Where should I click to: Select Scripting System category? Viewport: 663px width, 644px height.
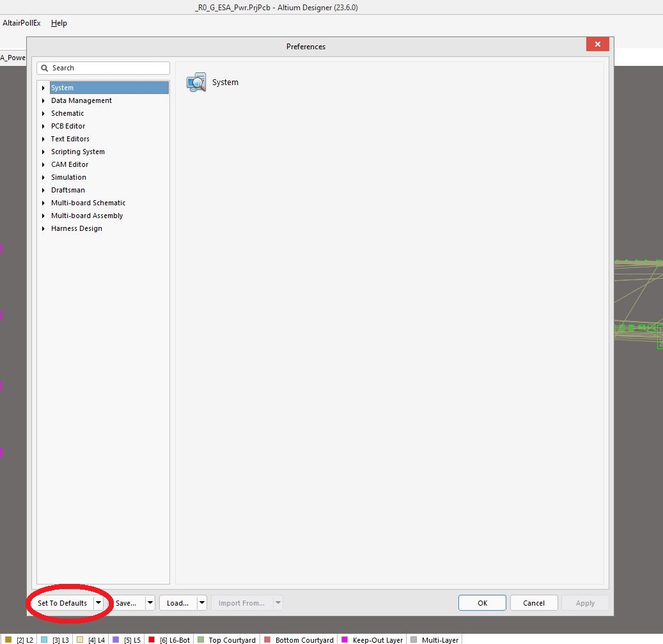[78, 152]
